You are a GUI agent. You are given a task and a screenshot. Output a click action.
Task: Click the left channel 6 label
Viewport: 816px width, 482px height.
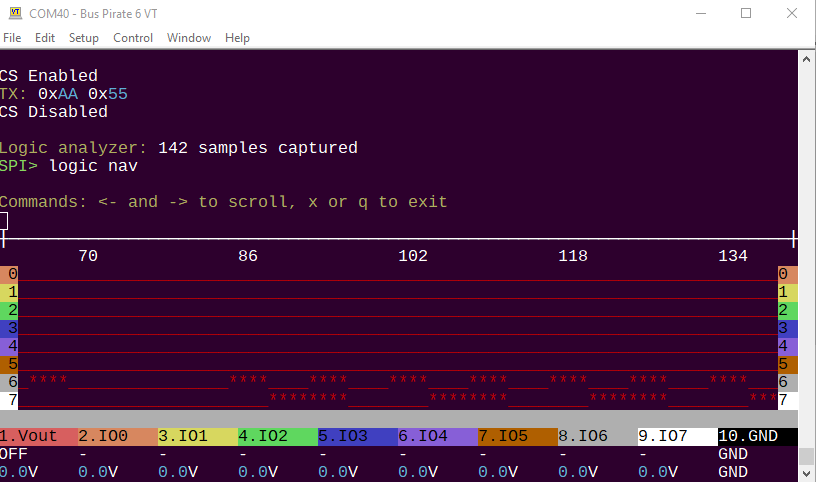(x=9, y=382)
